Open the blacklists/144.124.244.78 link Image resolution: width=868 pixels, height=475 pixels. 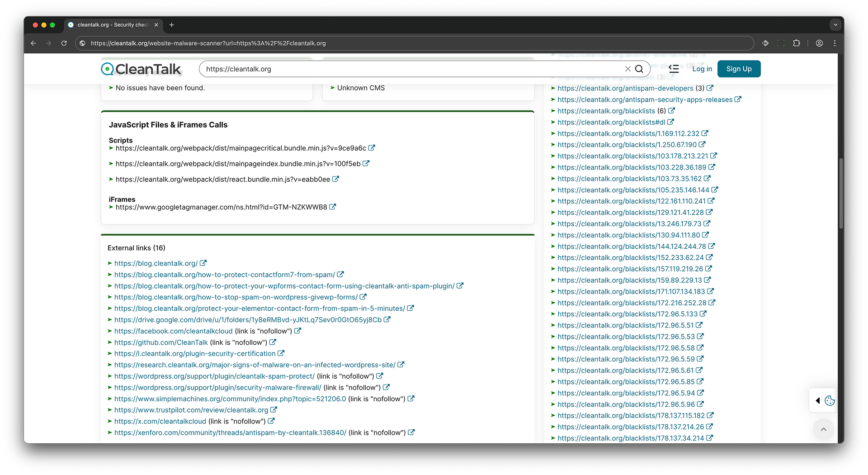point(632,246)
